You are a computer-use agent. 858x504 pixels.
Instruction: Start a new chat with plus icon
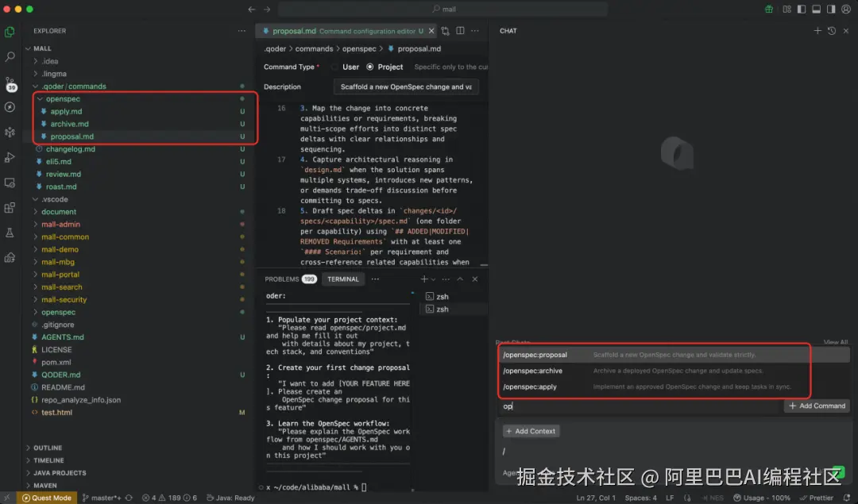[817, 31]
